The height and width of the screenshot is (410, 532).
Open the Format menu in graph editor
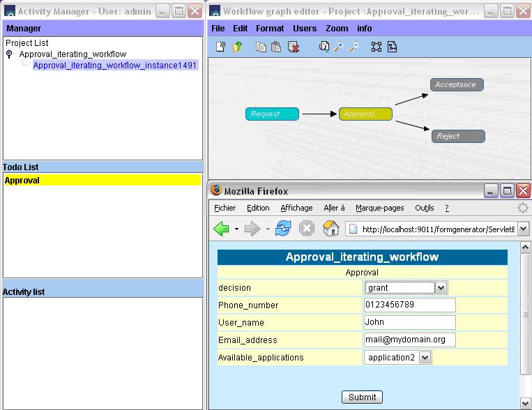(x=270, y=29)
